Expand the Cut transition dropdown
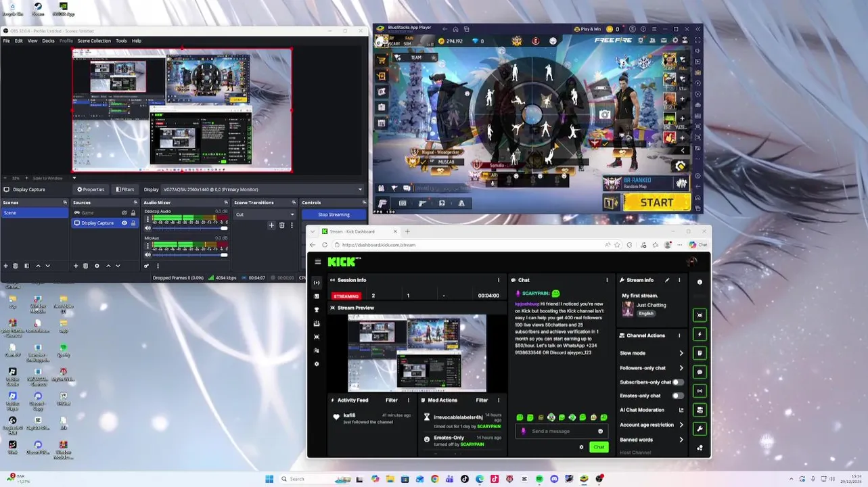This screenshot has height=487, width=868. 265,214
